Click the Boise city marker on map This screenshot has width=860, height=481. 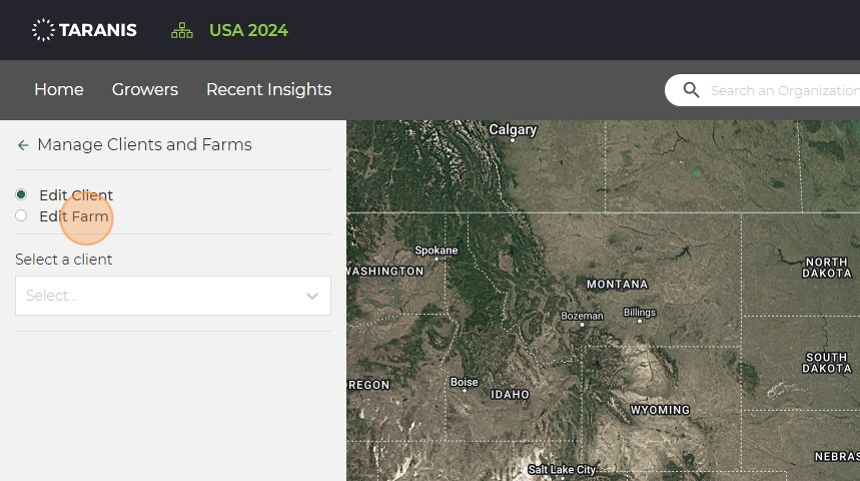pos(464,390)
